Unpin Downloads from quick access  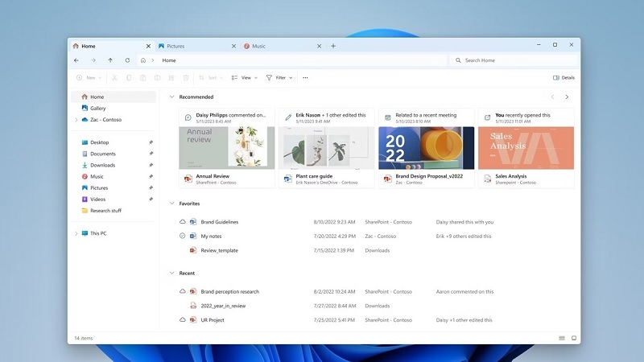[x=151, y=165]
